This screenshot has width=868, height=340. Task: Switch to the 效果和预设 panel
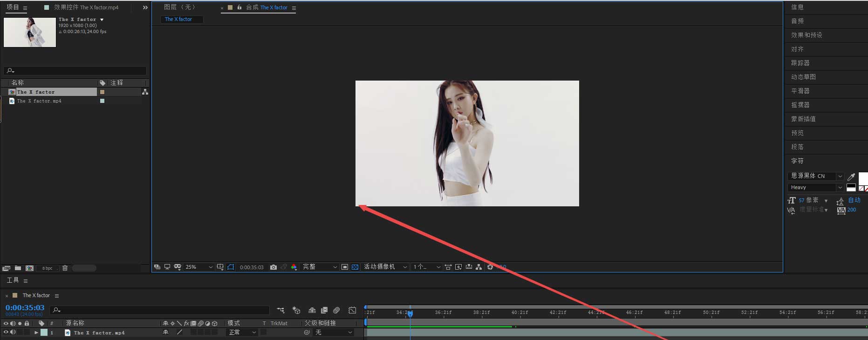(806, 35)
